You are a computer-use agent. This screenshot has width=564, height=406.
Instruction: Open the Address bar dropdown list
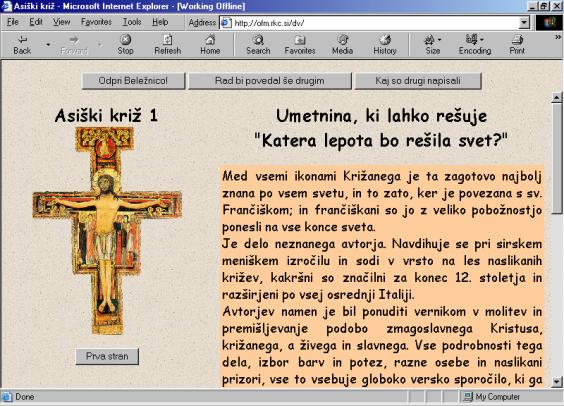(x=524, y=23)
